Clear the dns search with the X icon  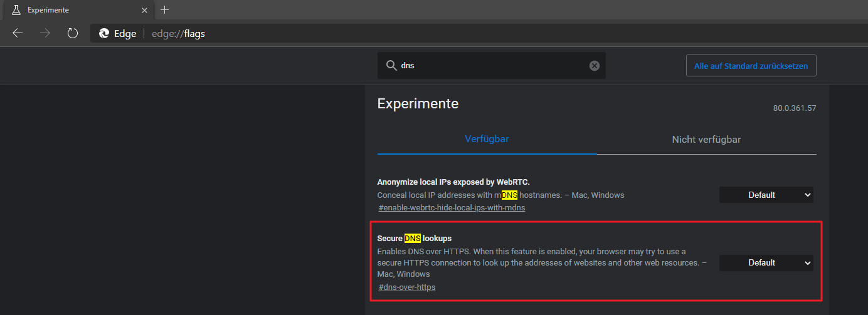pos(595,66)
